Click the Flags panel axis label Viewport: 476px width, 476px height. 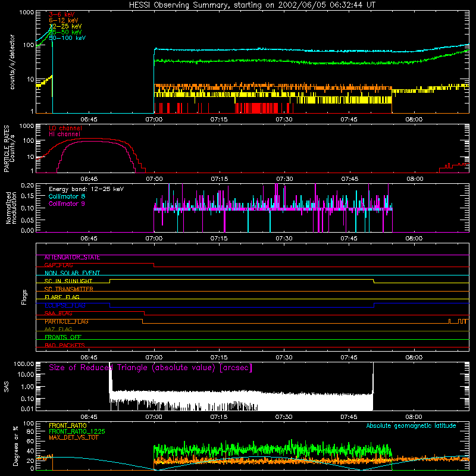tap(24, 297)
